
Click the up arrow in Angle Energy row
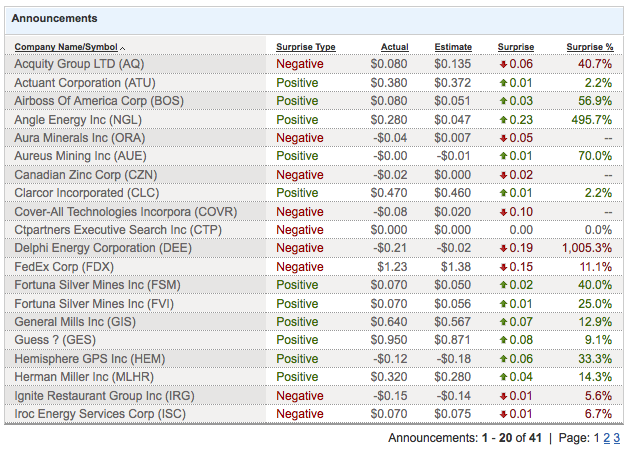(x=503, y=120)
